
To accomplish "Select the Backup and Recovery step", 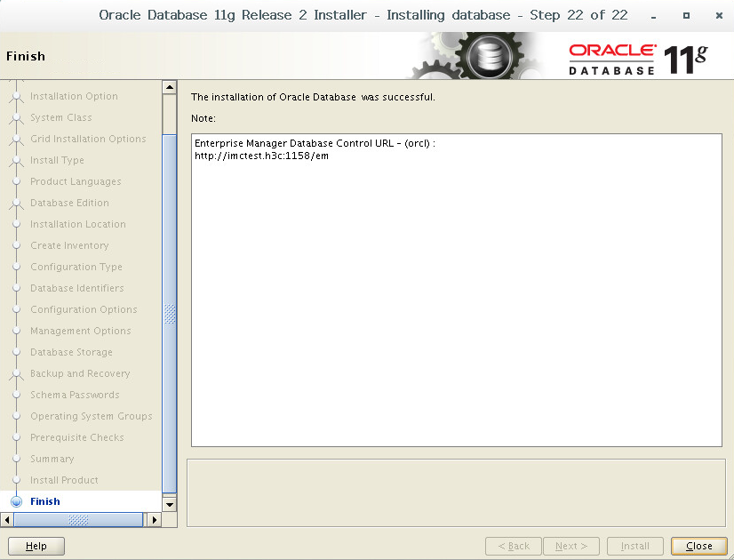I will click(x=80, y=373).
